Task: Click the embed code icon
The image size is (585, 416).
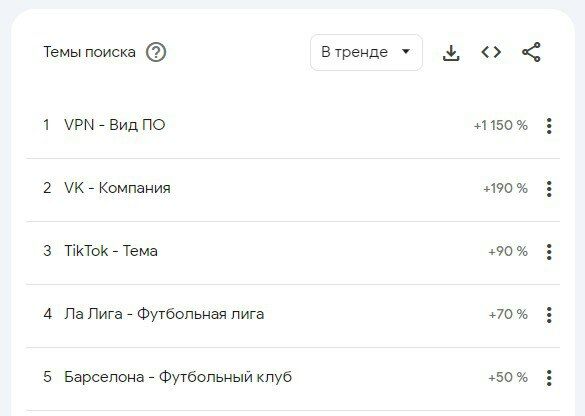Action: click(491, 52)
